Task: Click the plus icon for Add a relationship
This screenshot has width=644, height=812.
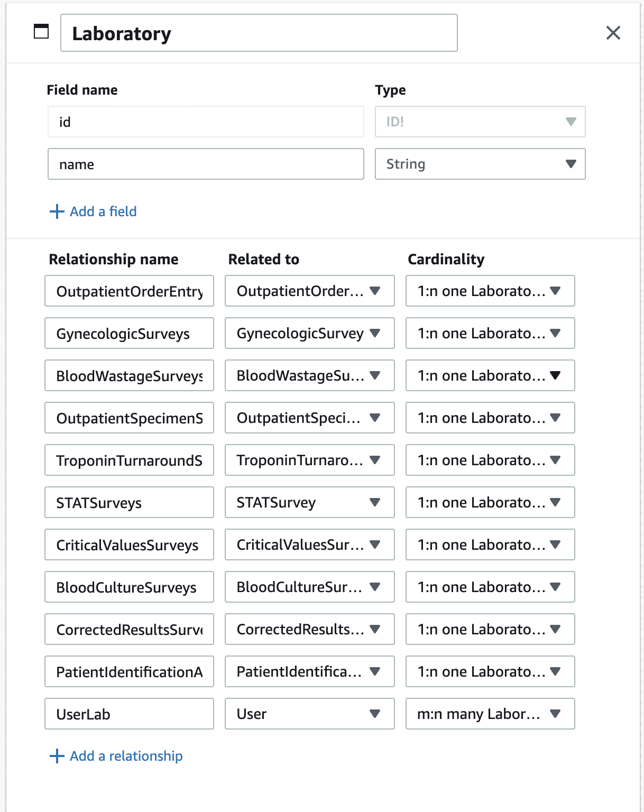Action: coord(57,756)
